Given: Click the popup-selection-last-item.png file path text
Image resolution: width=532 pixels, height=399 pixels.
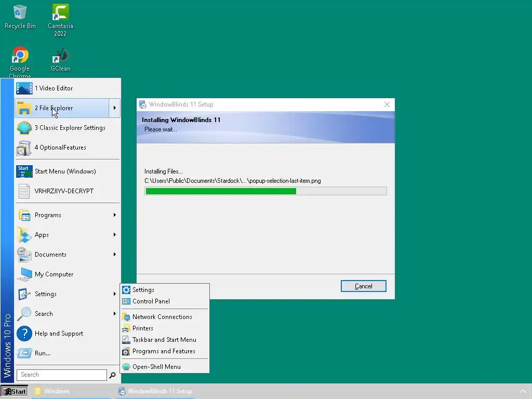Looking at the screenshot, I should pos(233,181).
